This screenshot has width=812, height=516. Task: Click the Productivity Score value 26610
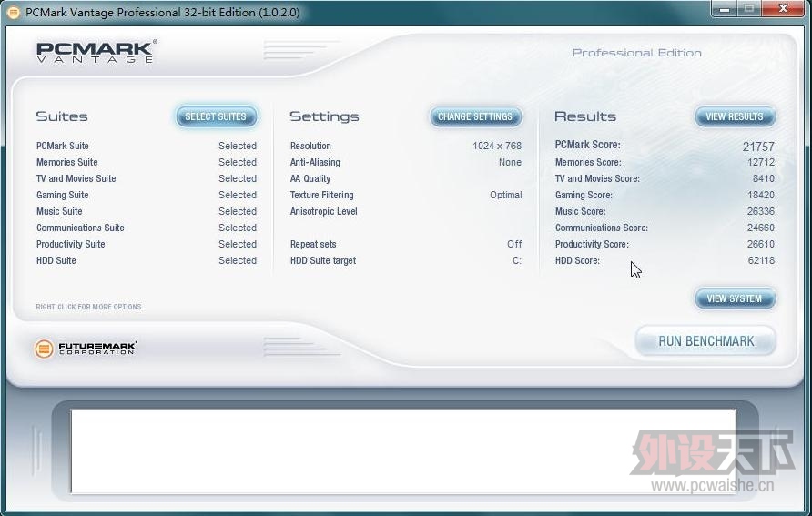pyautogui.click(x=761, y=244)
